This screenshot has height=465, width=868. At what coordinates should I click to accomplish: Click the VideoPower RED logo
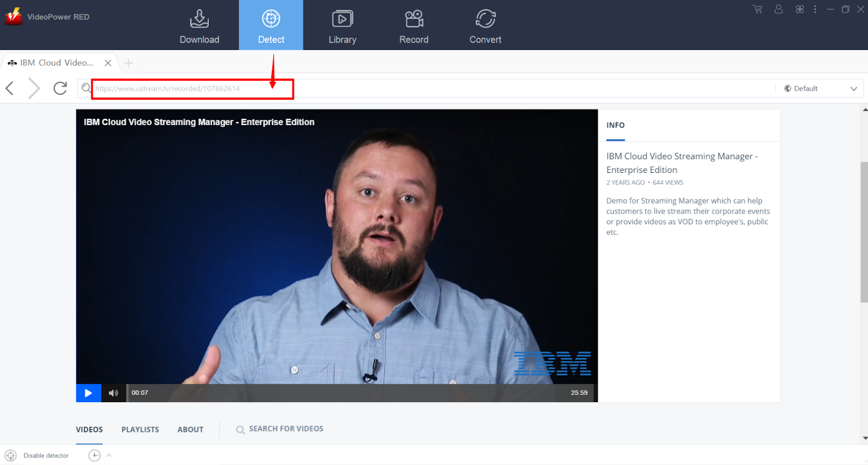(x=13, y=17)
